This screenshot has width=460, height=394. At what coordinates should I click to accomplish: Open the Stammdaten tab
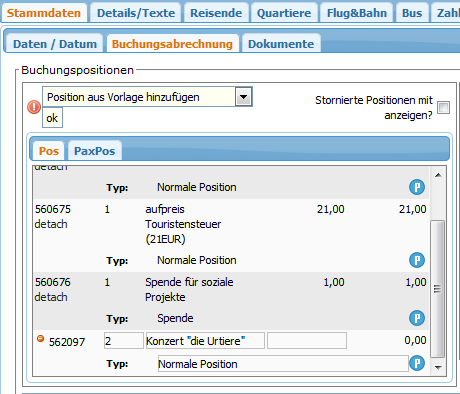click(44, 13)
